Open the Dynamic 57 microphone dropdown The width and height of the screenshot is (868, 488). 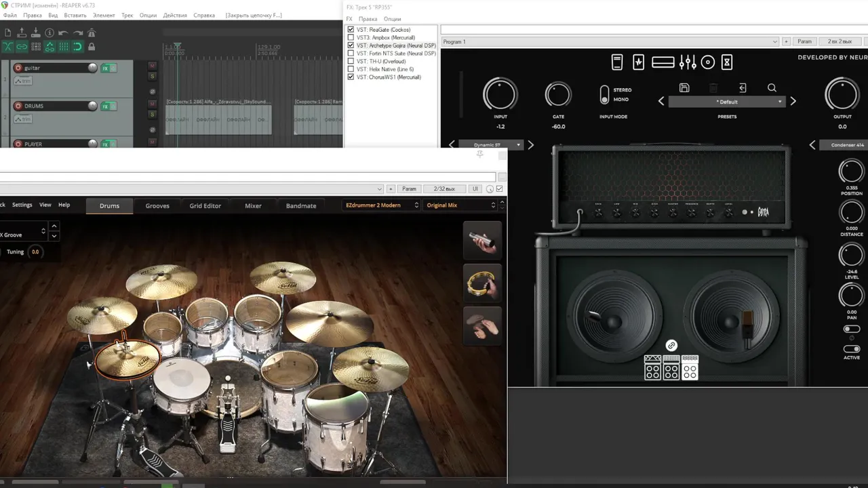pyautogui.click(x=491, y=145)
